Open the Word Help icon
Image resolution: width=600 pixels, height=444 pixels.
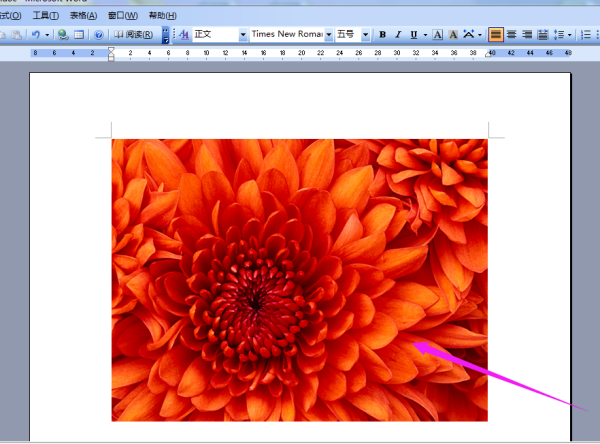(x=99, y=34)
